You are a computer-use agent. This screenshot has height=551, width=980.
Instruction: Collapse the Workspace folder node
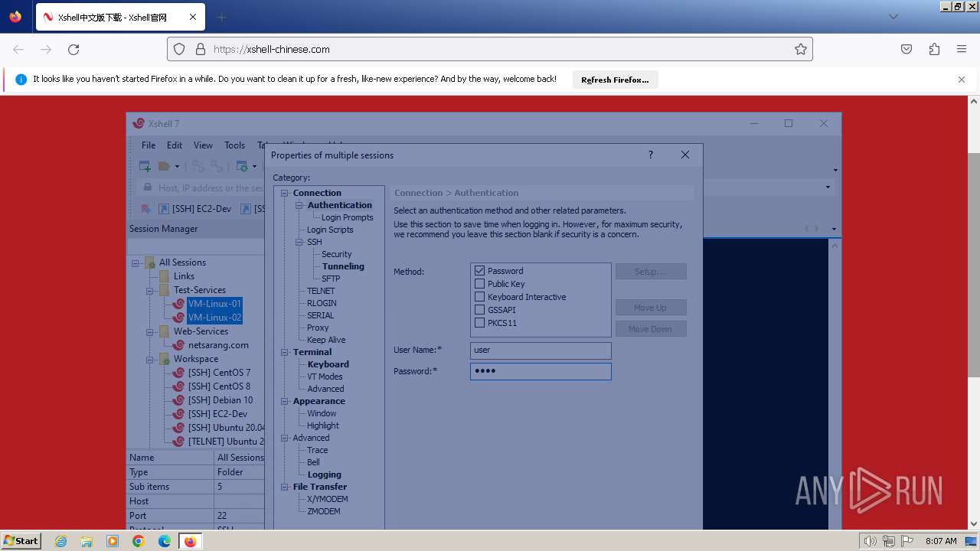tap(151, 359)
